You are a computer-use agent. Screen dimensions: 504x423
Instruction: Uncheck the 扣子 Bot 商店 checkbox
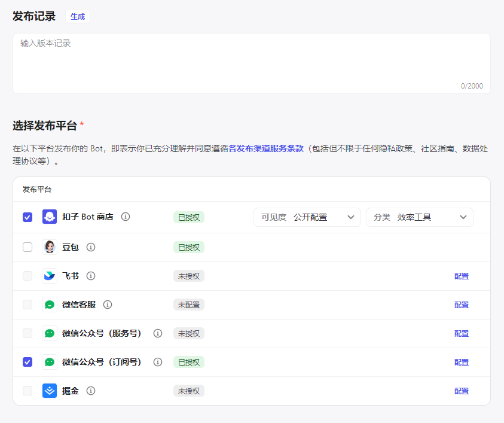(x=28, y=217)
